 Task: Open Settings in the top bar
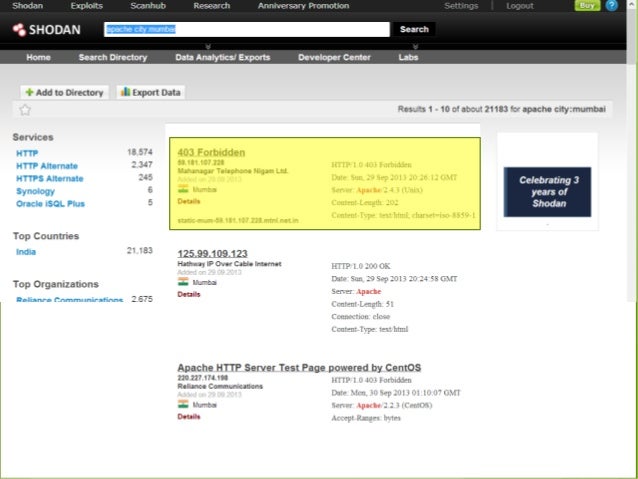click(x=461, y=6)
